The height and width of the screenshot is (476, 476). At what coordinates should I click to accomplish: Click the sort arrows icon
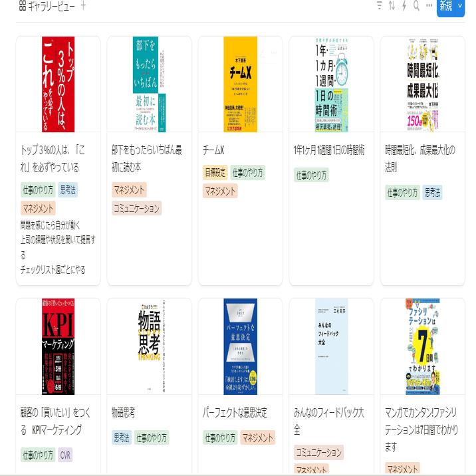(x=392, y=5)
